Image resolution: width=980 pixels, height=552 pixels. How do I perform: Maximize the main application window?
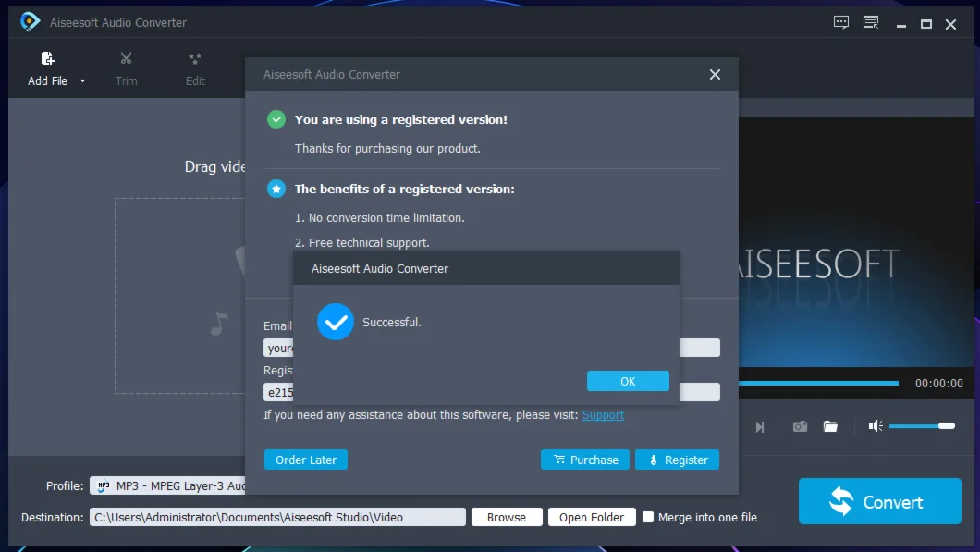(926, 24)
